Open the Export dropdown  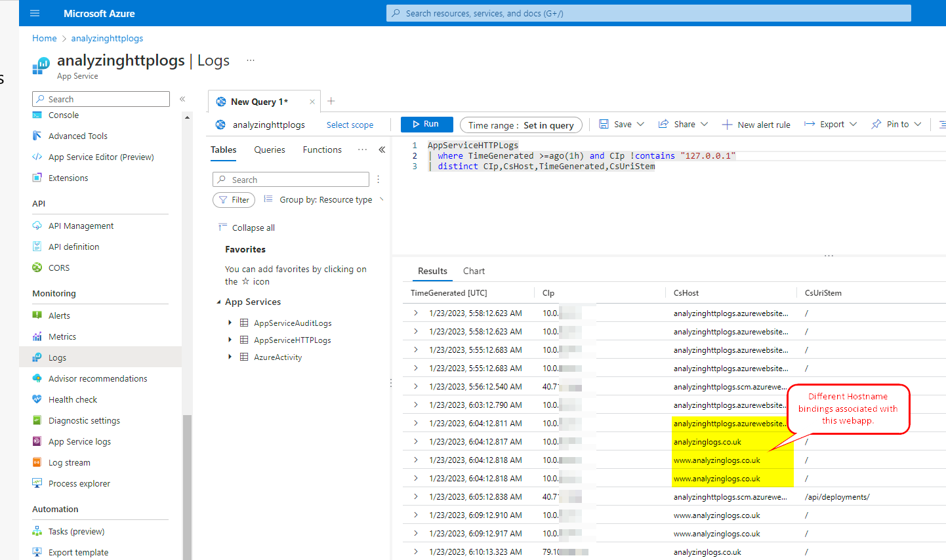[x=831, y=124]
